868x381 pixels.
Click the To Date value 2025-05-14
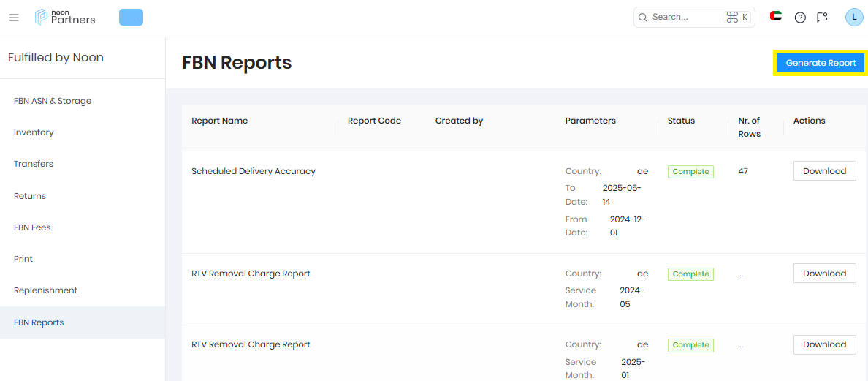622,195
